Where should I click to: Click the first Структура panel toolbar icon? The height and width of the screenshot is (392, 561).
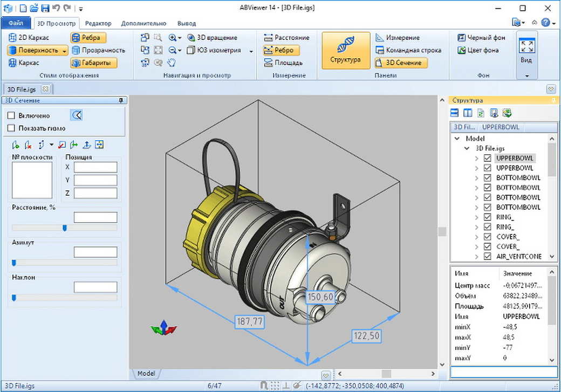(x=454, y=113)
